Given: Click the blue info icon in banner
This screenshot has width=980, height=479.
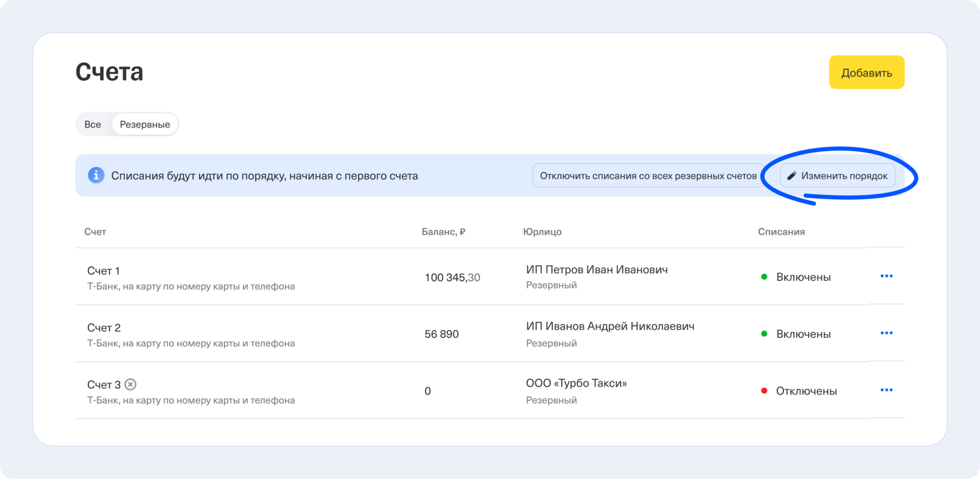Looking at the screenshot, I should [x=96, y=175].
